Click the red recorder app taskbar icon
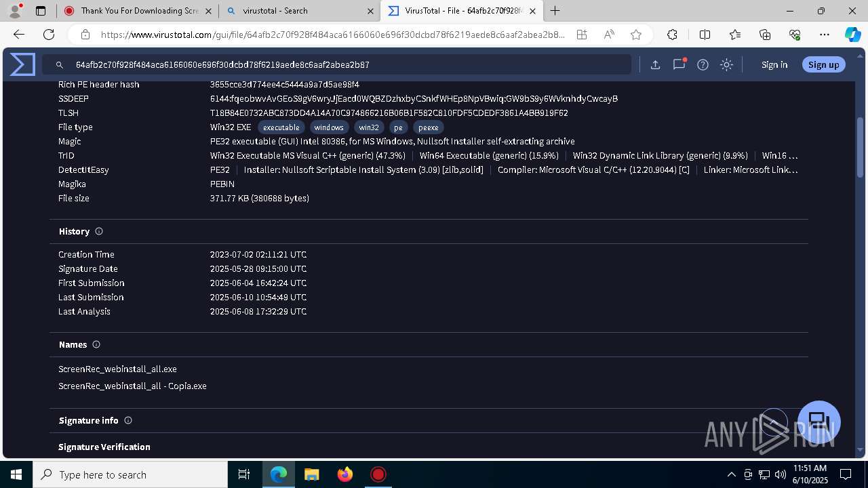Viewport: 868px width, 488px height. pyautogui.click(x=378, y=474)
